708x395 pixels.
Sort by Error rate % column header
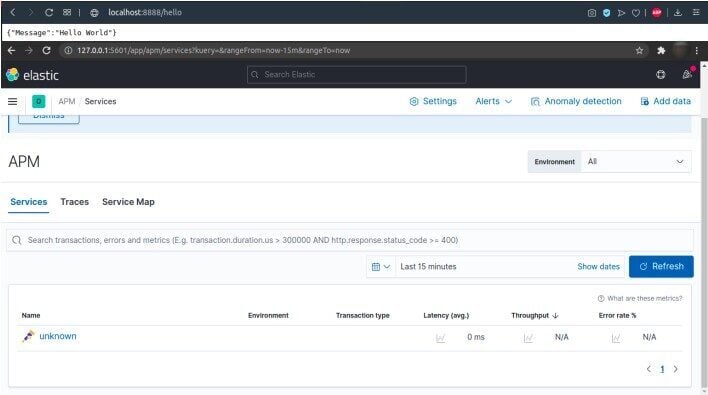617,316
